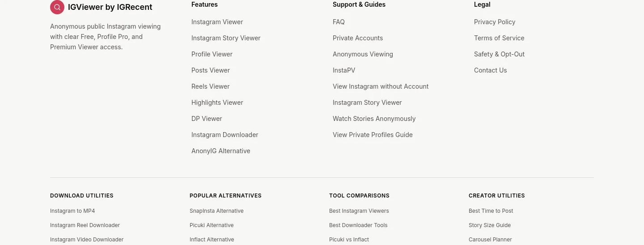
Task: Select Highlights Viewer under Features
Action: coord(217,103)
